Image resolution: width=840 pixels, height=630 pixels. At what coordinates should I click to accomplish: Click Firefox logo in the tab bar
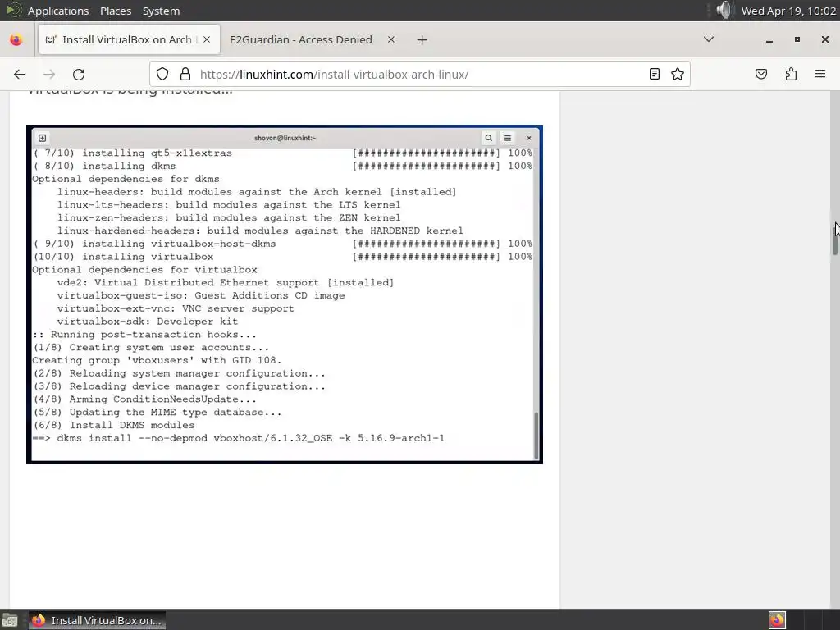point(16,39)
